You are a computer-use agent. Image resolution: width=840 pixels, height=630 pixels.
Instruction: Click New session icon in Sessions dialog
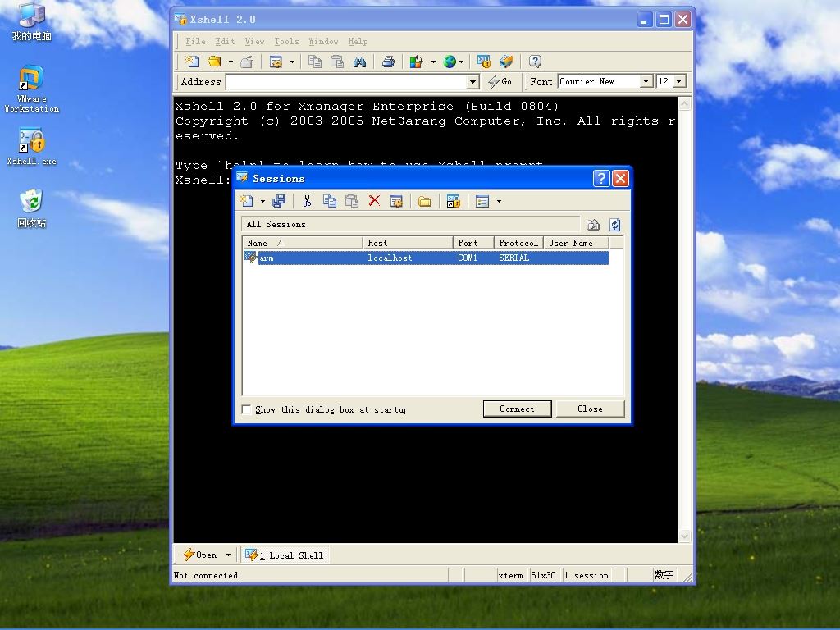[x=246, y=202]
